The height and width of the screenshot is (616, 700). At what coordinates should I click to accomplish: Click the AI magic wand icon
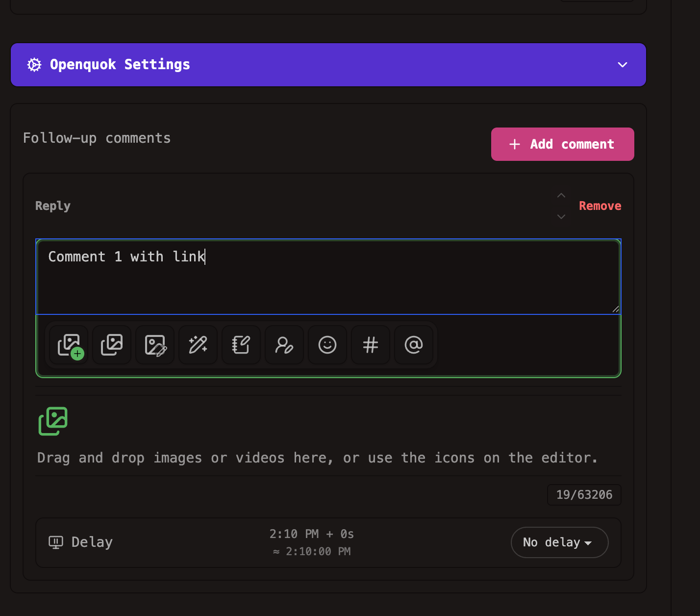tap(198, 345)
